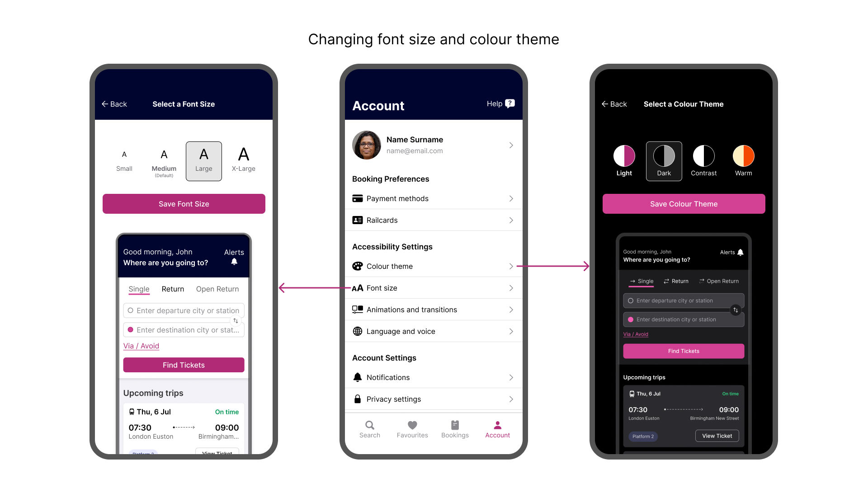The width and height of the screenshot is (868, 488).
Task: Open the Bookings tab
Action: (454, 428)
